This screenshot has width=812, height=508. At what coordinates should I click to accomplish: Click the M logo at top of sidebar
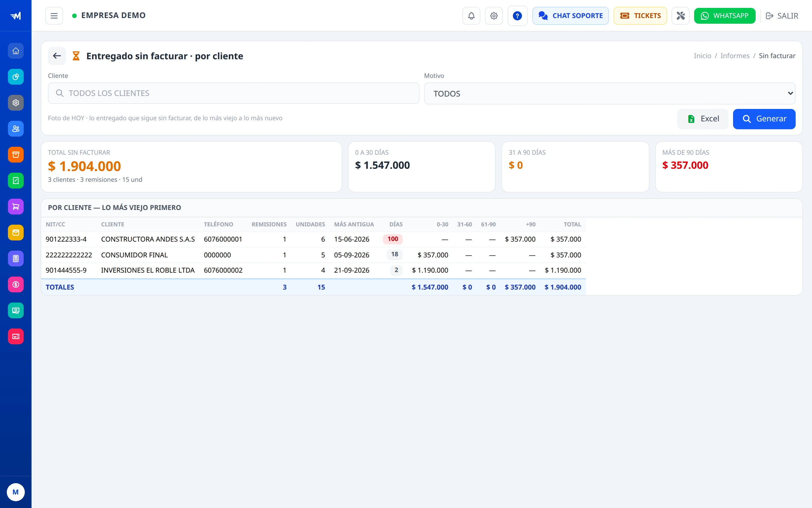coord(16,16)
